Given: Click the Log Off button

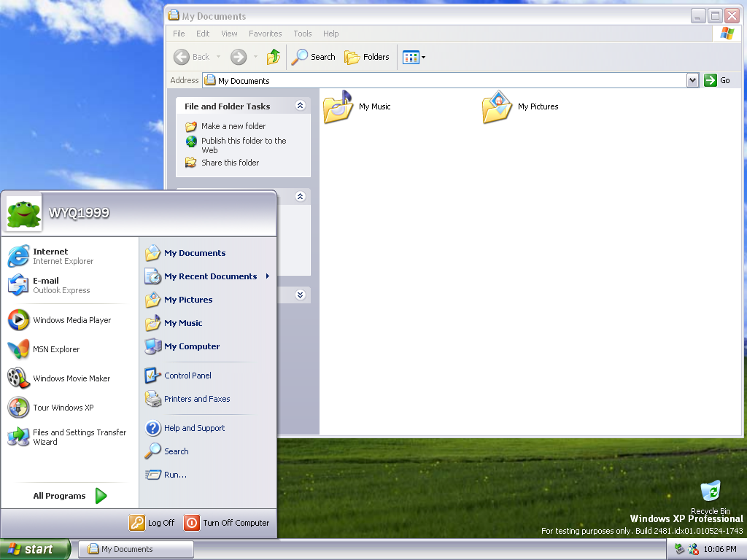Looking at the screenshot, I should pos(152,523).
